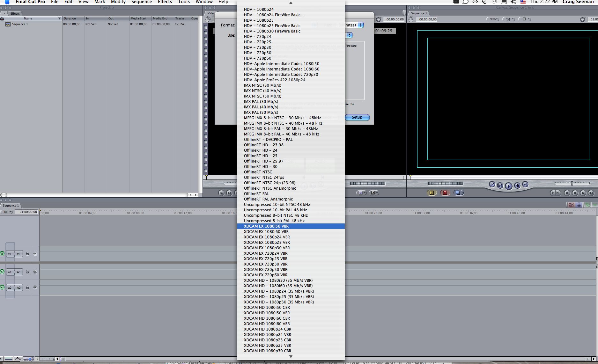Screen dimensions: 598x364
Task: Open the Canvas zoom percentage dropdown
Action: [493, 19]
